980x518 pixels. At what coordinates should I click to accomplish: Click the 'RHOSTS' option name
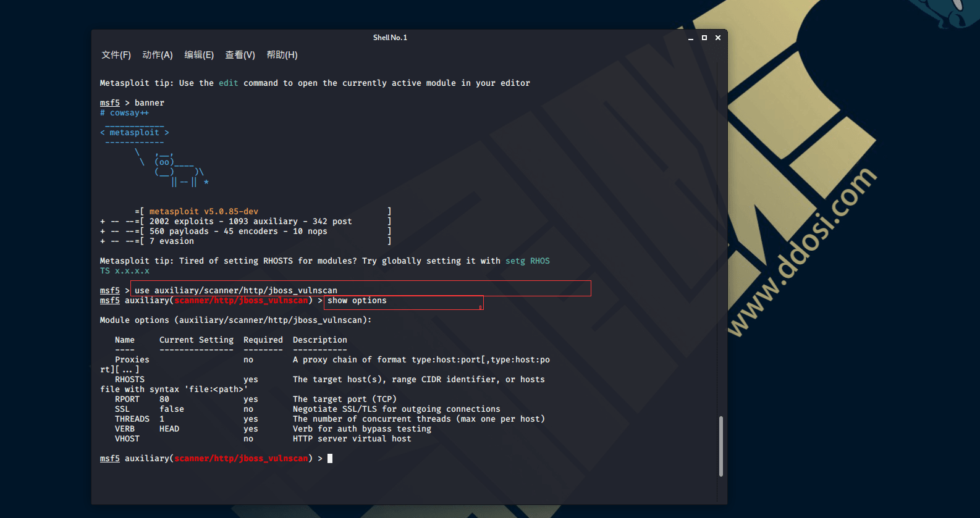(130, 380)
